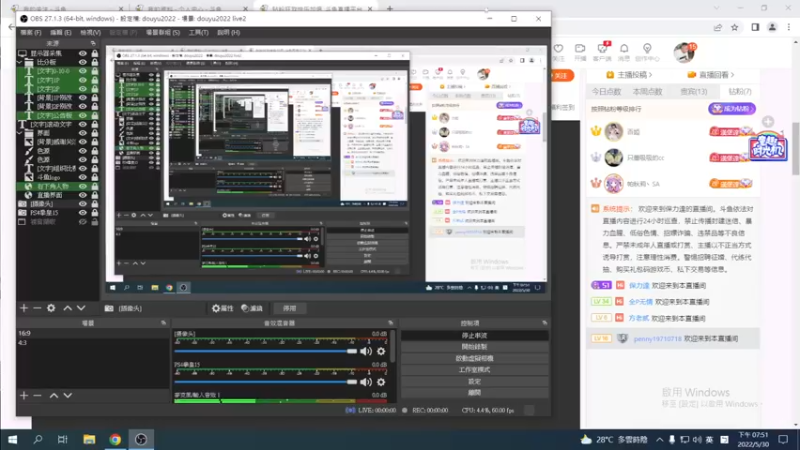Screen dimensions: 800x450
Task: Open Douyu 消息 bell notifications
Action: pyautogui.click(x=624, y=52)
